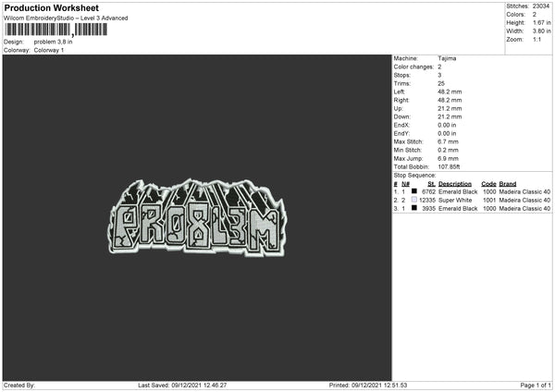555x392 pixels.
Task: Click the barcode under the worksheet title
Action: [x=55, y=30]
